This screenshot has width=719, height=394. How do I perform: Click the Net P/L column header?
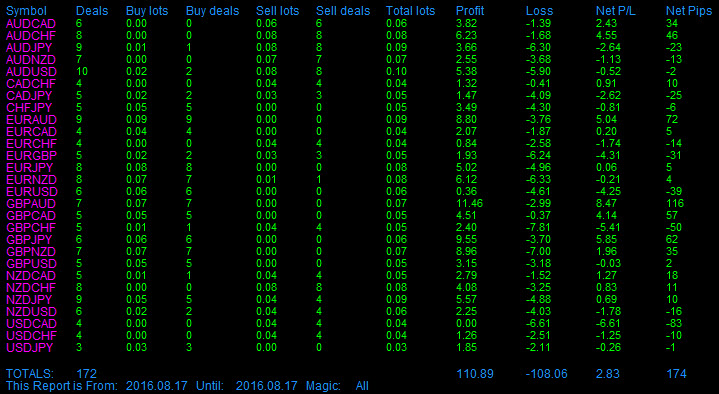[x=616, y=11]
